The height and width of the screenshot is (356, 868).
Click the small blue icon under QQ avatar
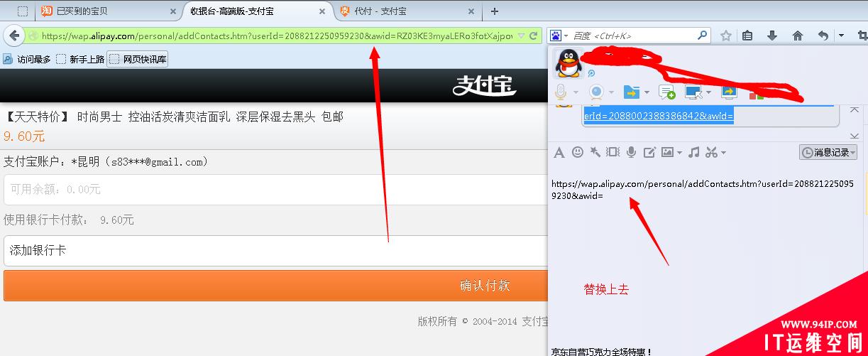(x=591, y=73)
